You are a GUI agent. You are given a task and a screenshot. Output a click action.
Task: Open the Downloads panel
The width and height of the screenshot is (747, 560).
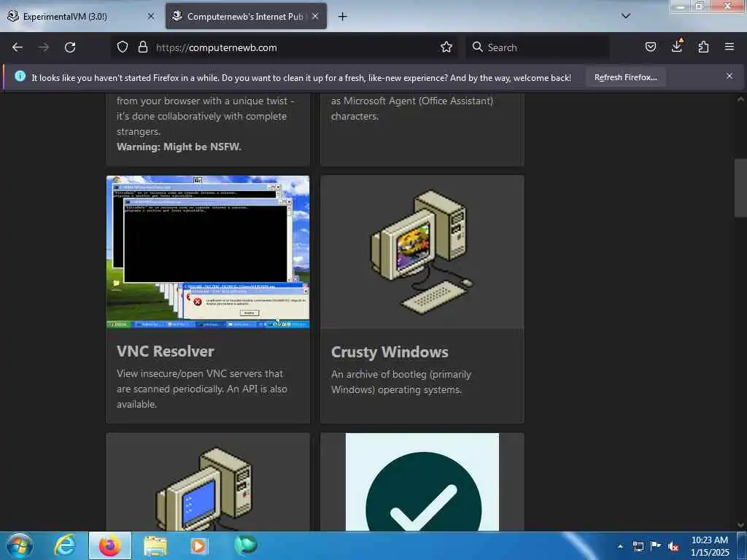tap(677, 46)
